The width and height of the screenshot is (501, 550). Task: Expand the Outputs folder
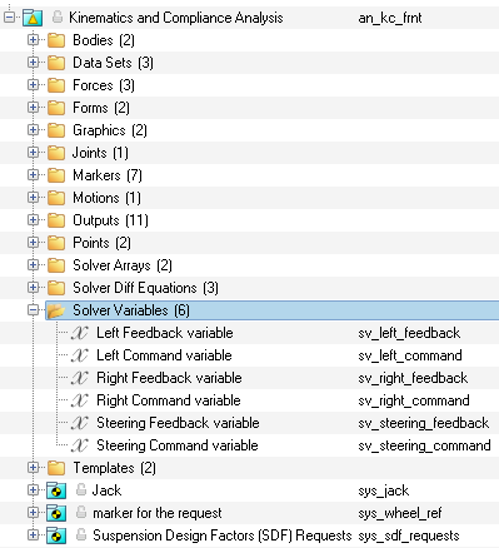click(33, 220)
